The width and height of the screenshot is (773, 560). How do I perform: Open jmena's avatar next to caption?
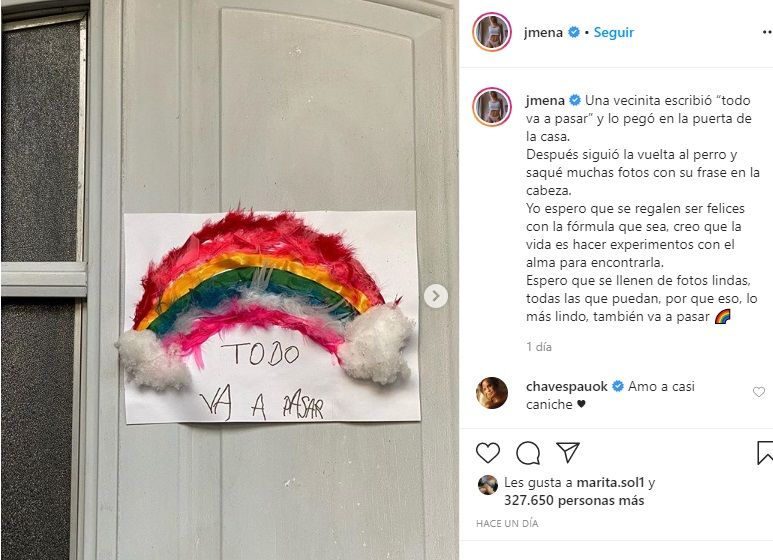[x=492, y=107]
